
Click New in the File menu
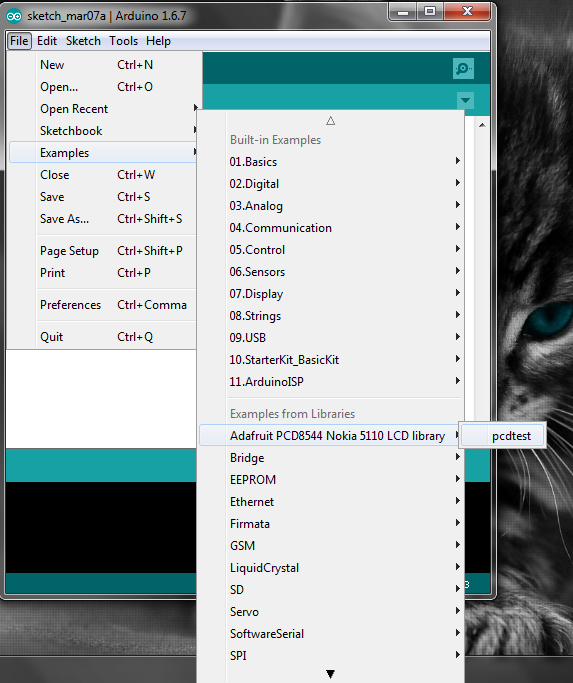point(103,65)
